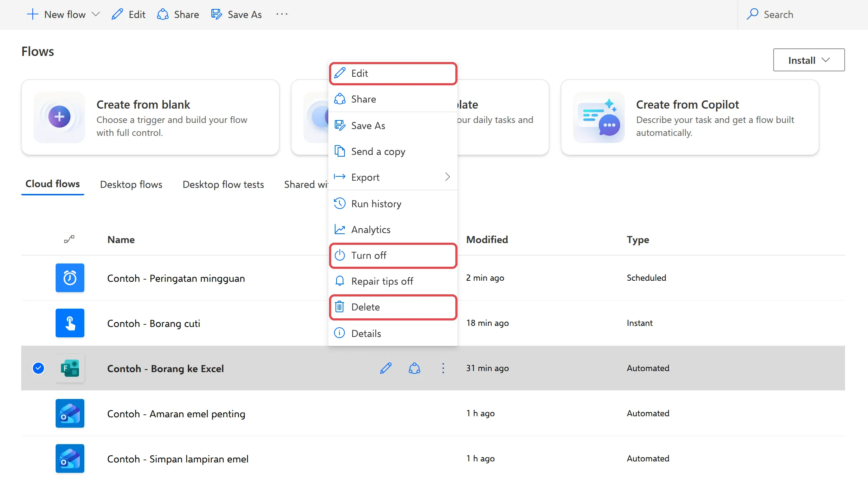Viewport: 868px width, 480px height.
Task: Click the New flow plus icon
Action: 33,14
